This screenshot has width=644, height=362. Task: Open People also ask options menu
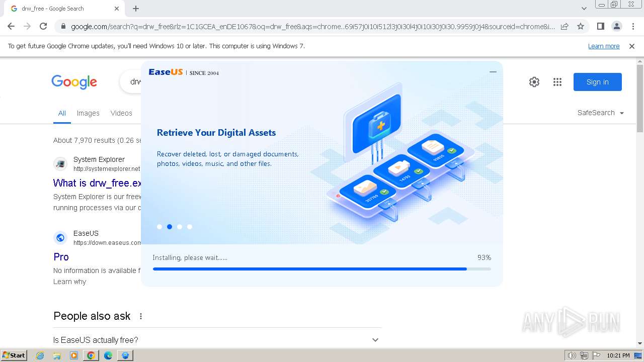point(141,316)
